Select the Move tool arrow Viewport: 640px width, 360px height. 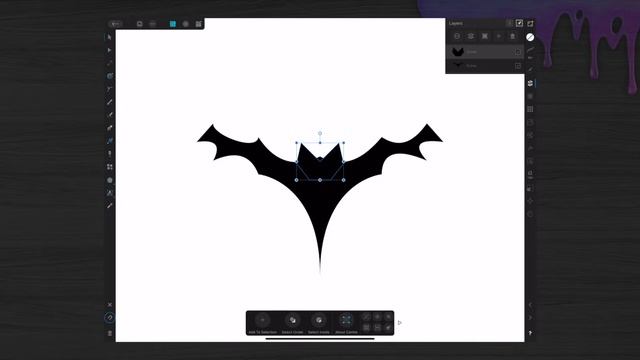click(x=109, y=37)
